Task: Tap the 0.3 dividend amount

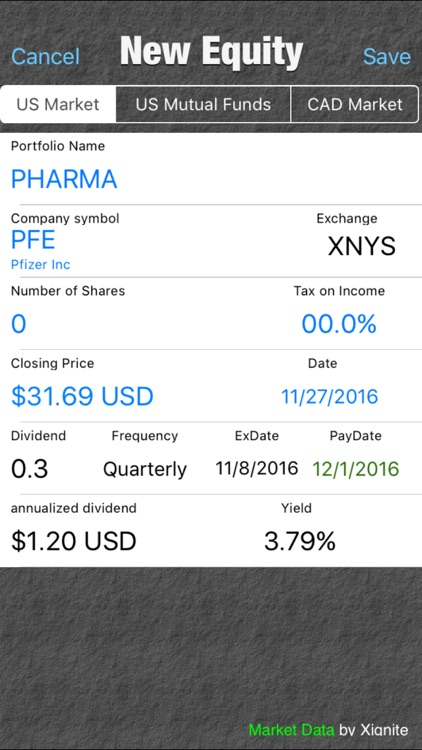Action: (x=29, y=469)
